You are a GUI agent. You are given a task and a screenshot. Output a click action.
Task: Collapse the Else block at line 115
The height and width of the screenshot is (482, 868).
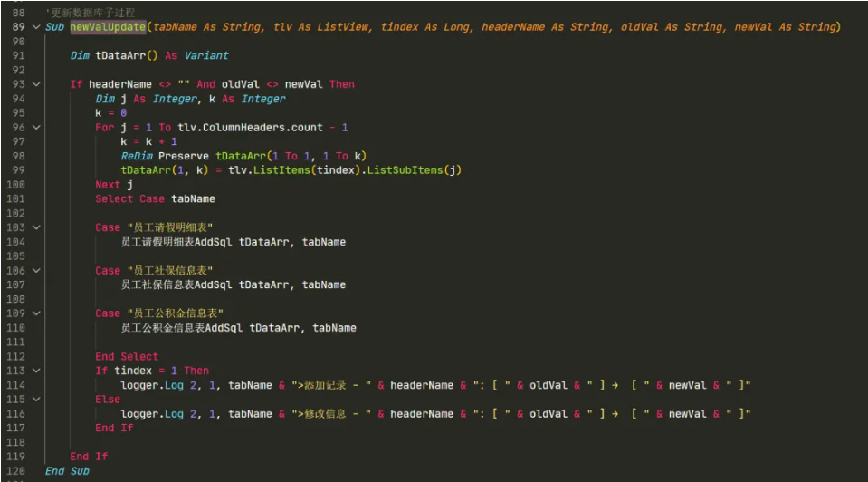click(36, 399)
